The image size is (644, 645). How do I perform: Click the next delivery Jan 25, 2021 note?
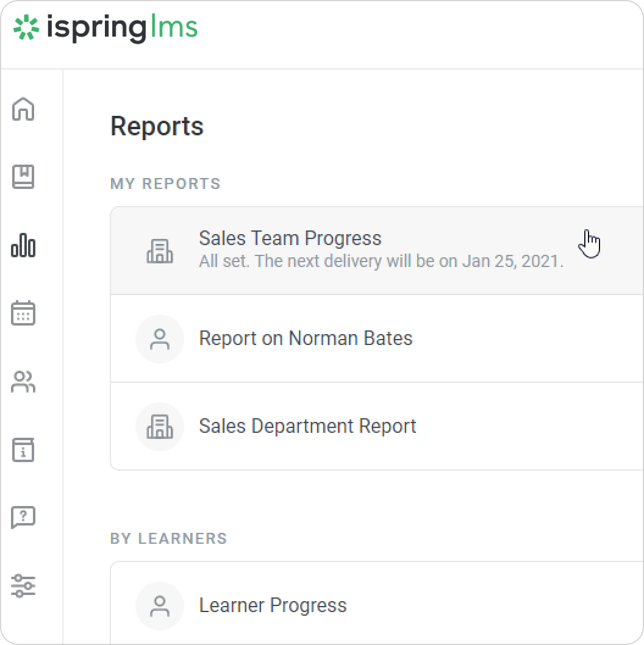[381, 262]
